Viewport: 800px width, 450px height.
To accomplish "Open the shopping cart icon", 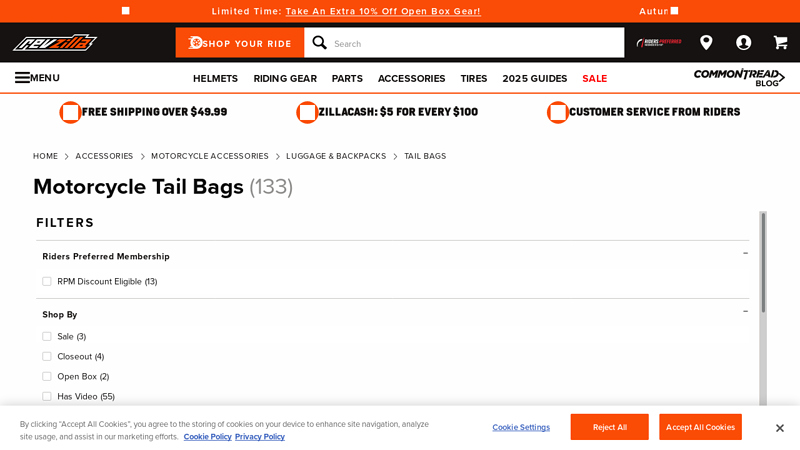I will click(780, 42).
